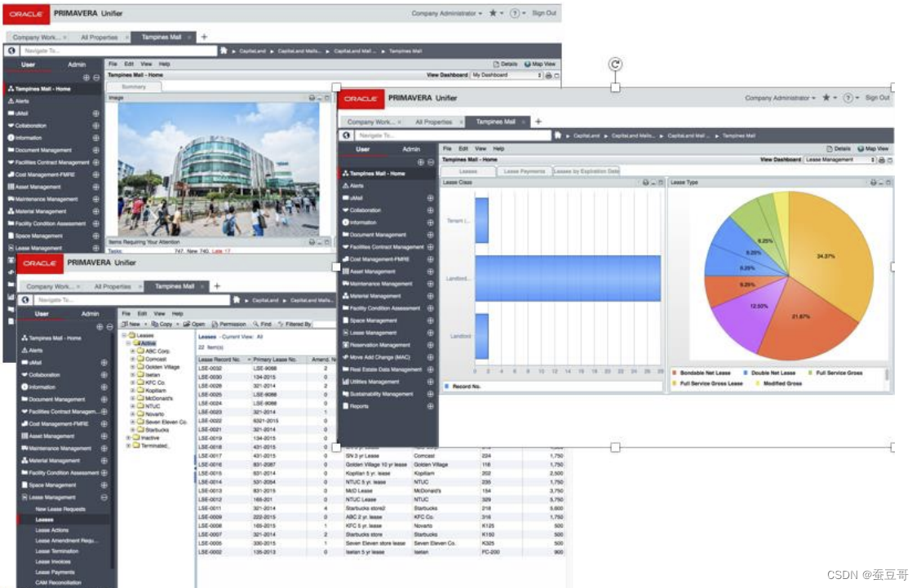
Task: Open View Dashboard dropdown showing Lease Management
Action: click(840, 160)
